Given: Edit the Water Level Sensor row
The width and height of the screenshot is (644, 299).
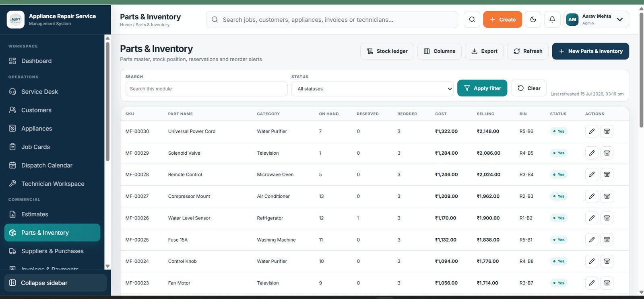Looking at the screenshot, I should point(592,218).
